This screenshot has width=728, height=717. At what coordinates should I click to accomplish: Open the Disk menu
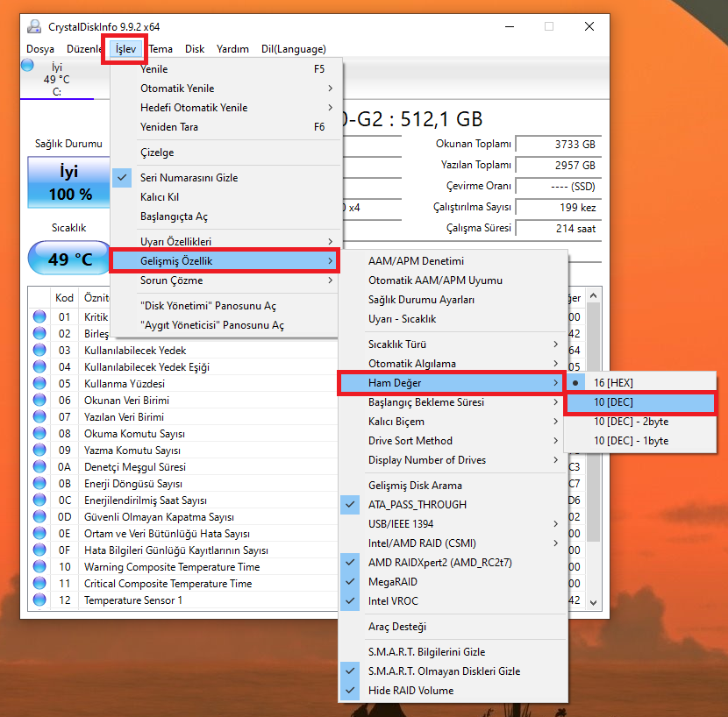pos(195,49)
